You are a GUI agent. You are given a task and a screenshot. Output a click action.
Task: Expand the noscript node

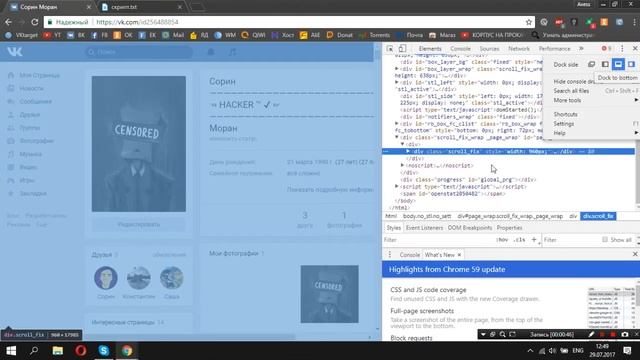402,165
